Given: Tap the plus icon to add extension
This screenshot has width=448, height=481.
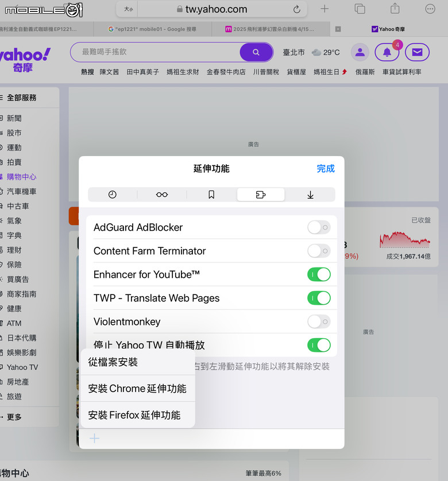Looking at the screenshot, I should tap(95, 439).
